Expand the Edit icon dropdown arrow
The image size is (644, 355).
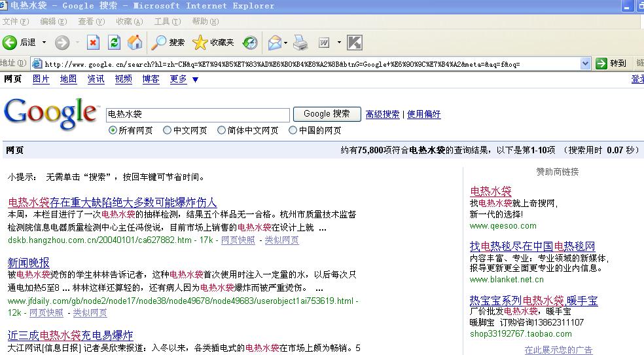coord(339,43)
